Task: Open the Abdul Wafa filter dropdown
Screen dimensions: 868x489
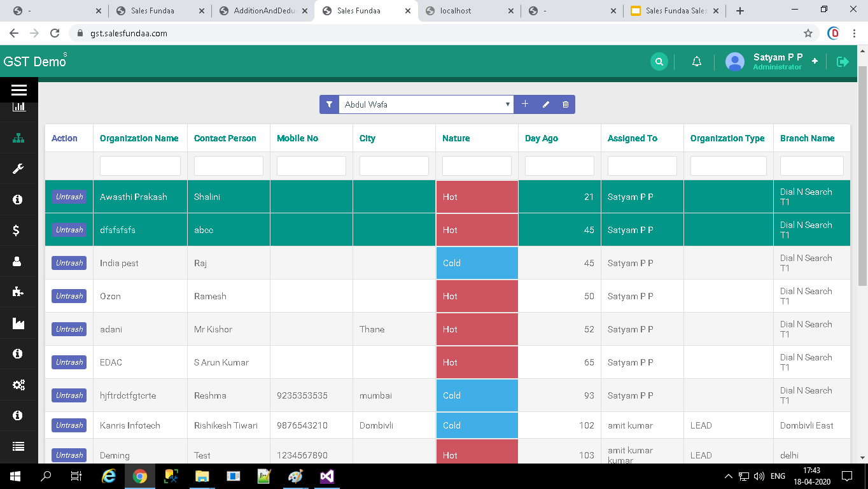Action: 426,104
